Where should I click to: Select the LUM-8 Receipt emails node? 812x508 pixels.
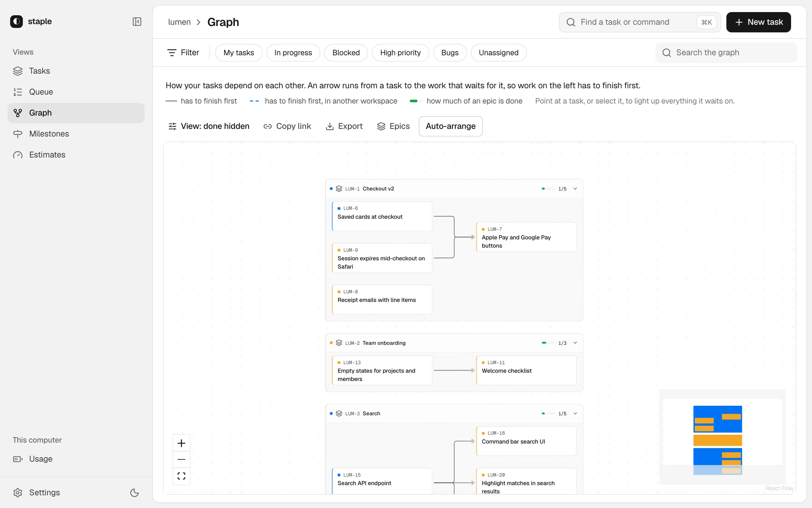(x=382, y=300)
